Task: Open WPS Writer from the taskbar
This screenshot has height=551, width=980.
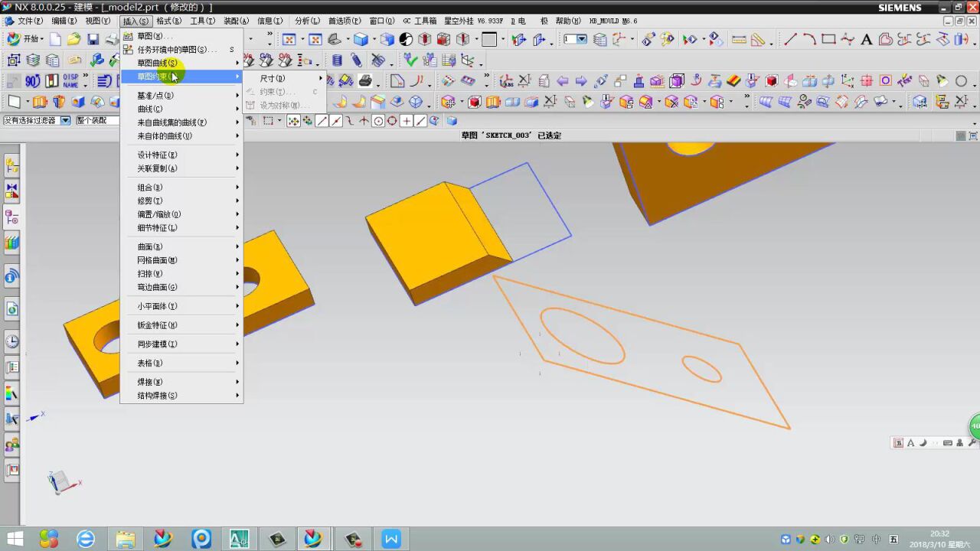Action: click(x=391, y=539)
